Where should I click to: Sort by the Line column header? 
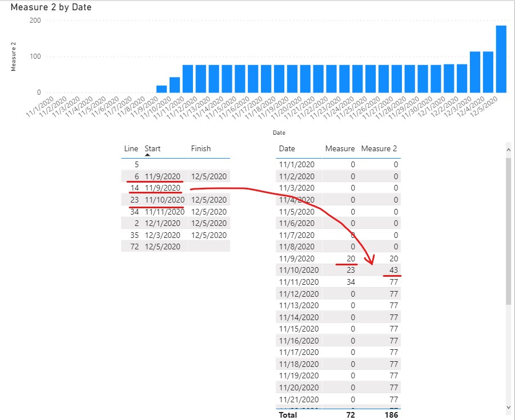(x=131, y=148)
